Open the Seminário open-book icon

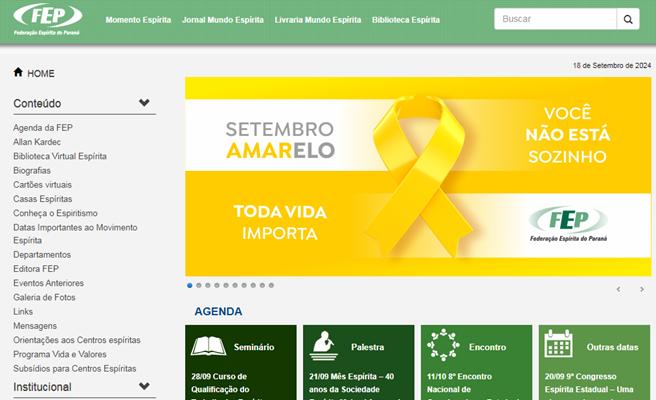pos(208,346)
